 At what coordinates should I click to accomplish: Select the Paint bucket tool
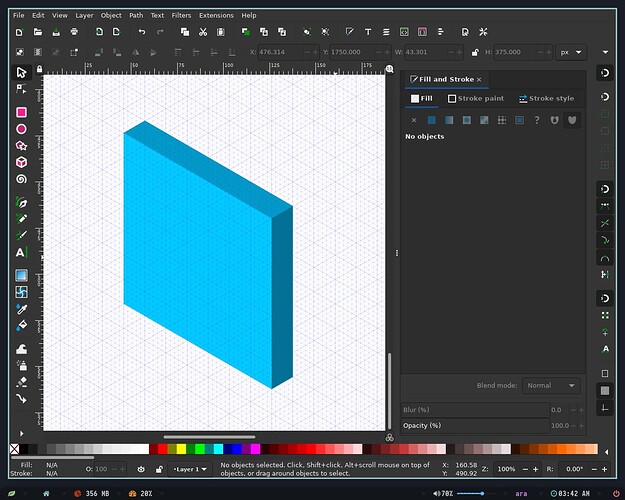22,325
